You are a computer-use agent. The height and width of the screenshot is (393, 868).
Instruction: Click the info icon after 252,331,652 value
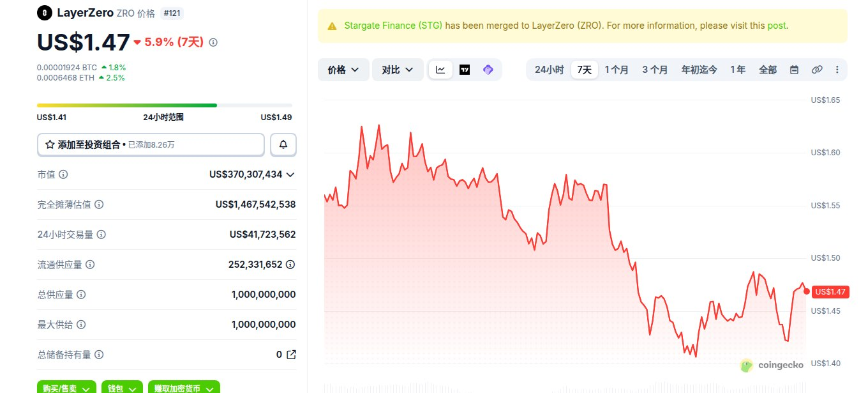point(290,264)
